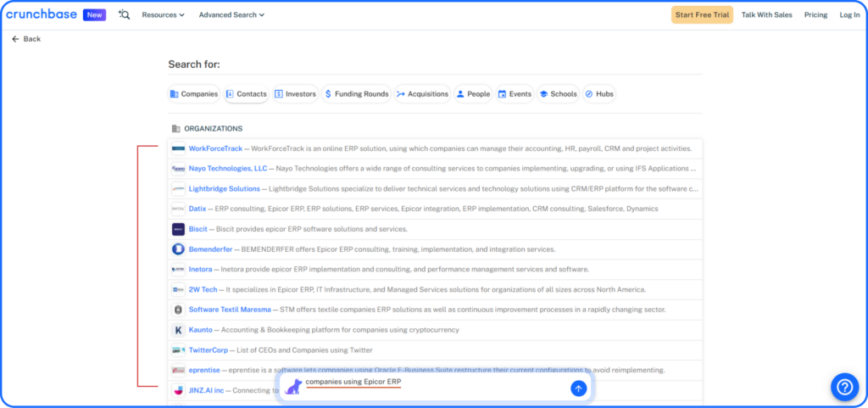
Task: Go to Pricing page
Action: (815, 15)
